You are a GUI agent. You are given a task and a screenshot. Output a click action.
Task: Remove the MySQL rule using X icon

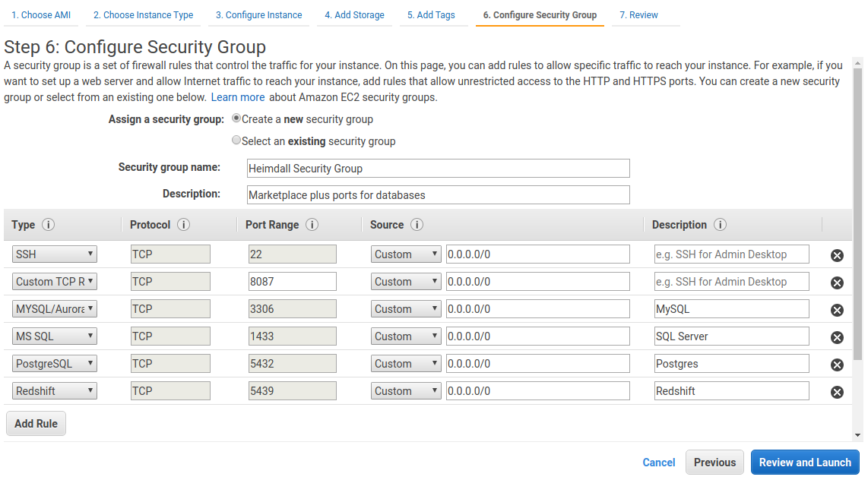point(837,310)
